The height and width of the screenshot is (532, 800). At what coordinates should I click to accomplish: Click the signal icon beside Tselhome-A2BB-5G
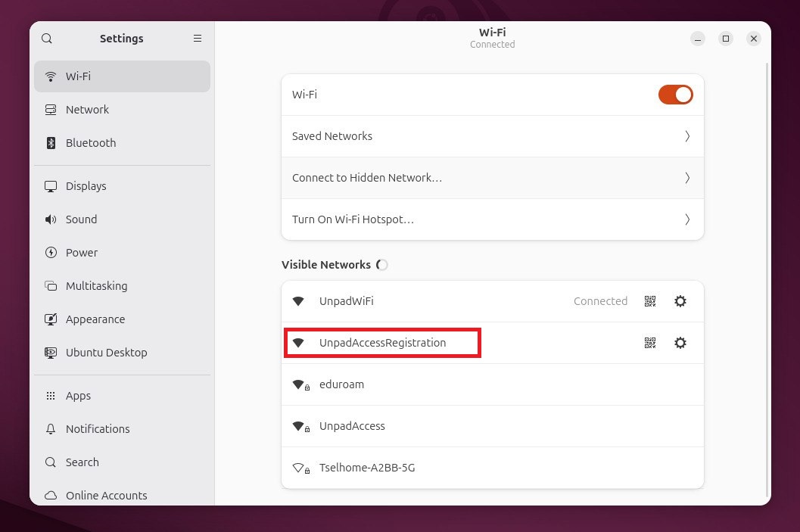300,468
